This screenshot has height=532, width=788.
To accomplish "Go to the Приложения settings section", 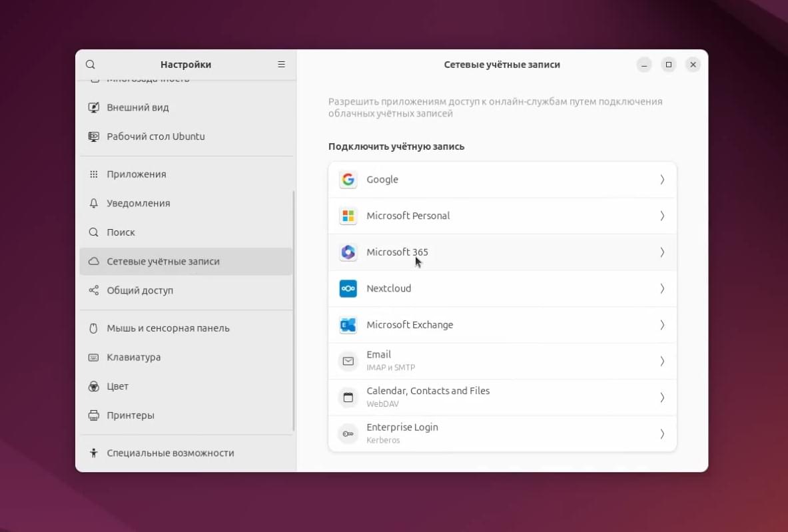I will click(186, 174).
